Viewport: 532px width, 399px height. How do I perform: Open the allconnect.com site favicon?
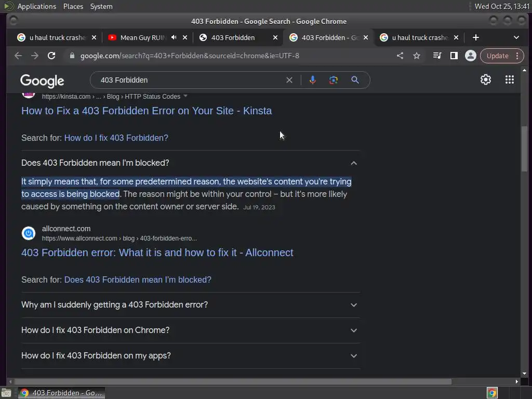29,233
